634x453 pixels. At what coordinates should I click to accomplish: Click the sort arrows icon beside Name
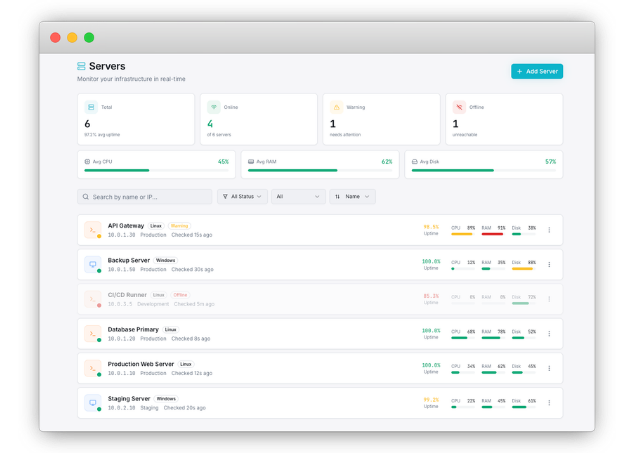point(337,197)
